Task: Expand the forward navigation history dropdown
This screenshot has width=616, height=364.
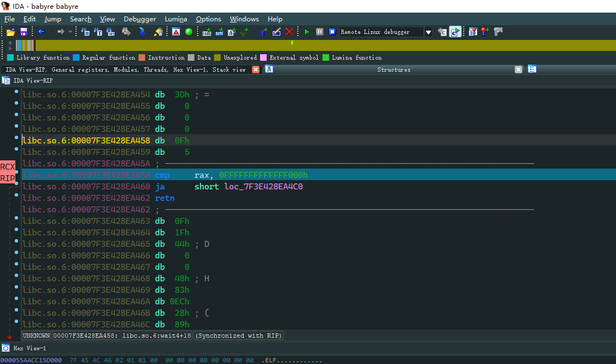Action: [70, 32]
